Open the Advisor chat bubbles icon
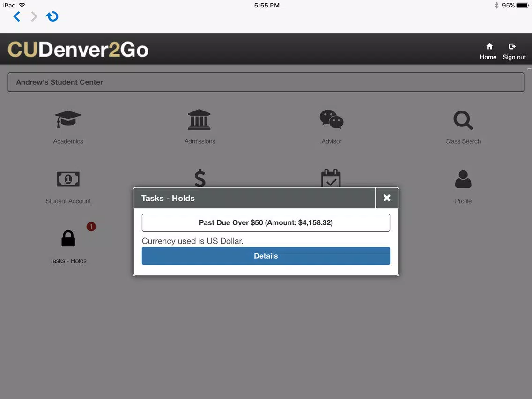This screenshot has width=532, height=399. 332,119
